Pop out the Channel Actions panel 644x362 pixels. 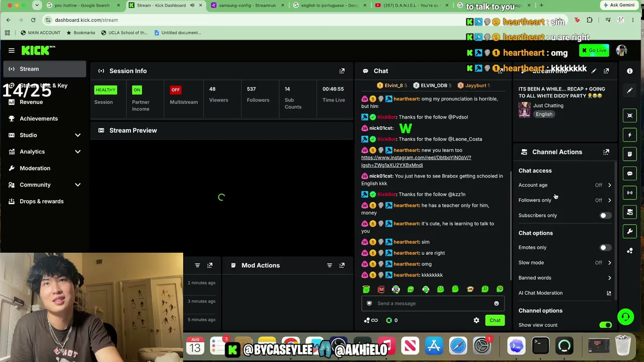click(606, 152)
